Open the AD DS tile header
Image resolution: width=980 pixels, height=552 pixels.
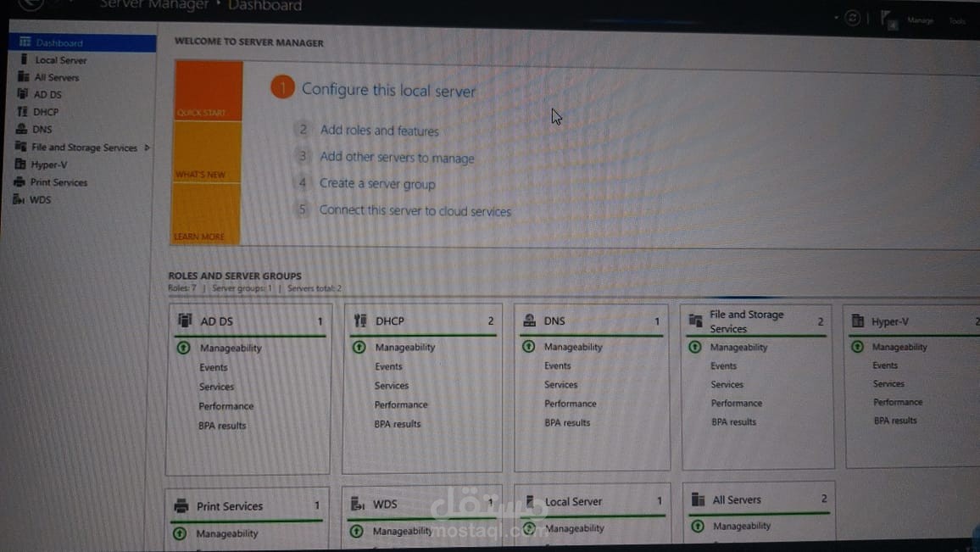tap(249, 321)
